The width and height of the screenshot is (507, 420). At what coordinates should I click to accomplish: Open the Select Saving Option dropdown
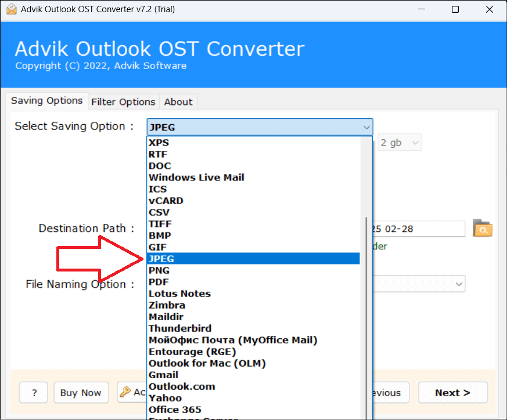pyautogui.click(x=260, y=127)
